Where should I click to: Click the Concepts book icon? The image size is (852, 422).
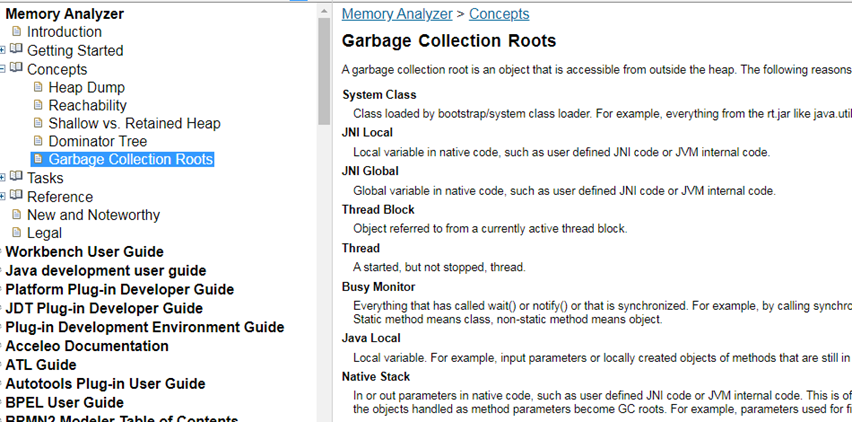click(x=16, y=68)
